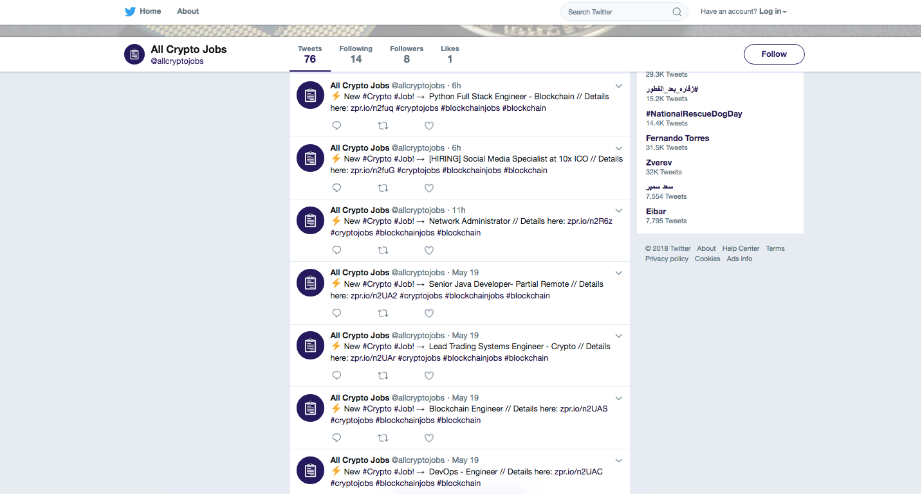The height and width of the screenshot is (494, 921).
Task: Click the May 19 timestamp on Senior Java tweet
Action: coord(465,273)
